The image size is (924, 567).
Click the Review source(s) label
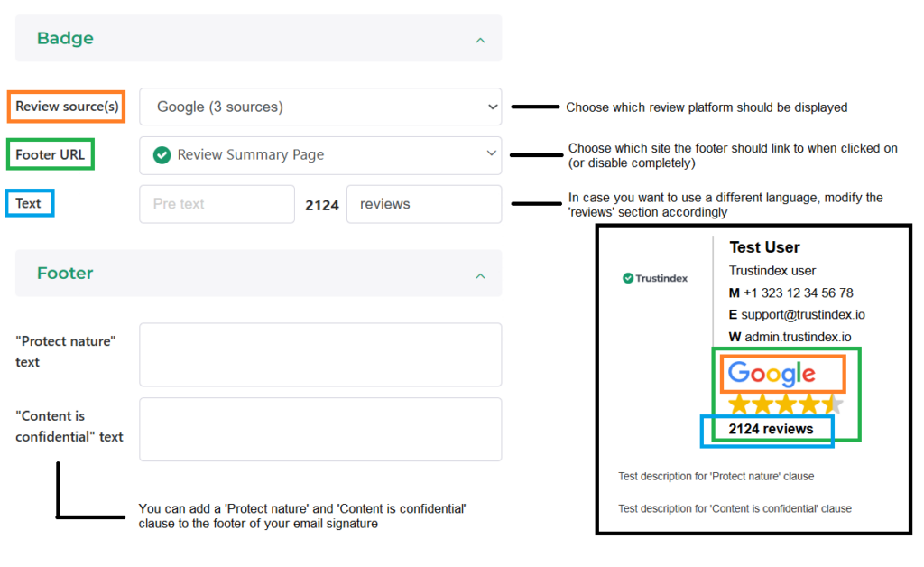point(67,107)
